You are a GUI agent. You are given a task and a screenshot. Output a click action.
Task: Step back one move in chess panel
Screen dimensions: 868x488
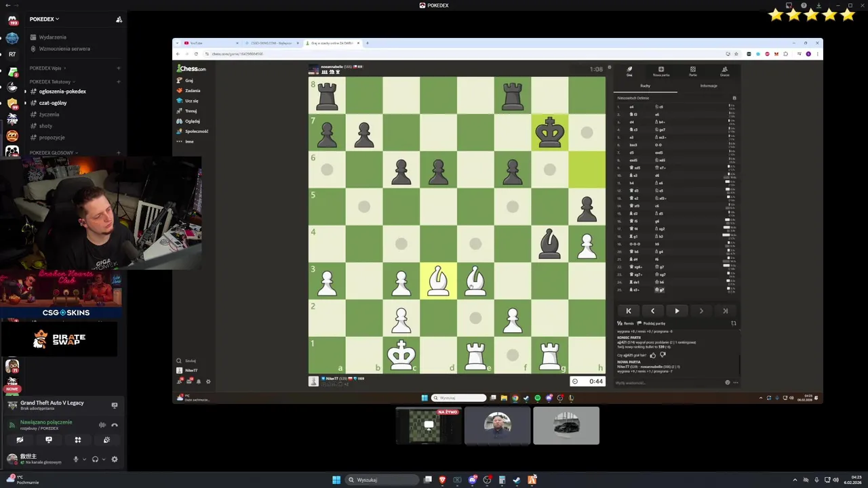pos(652,310)
